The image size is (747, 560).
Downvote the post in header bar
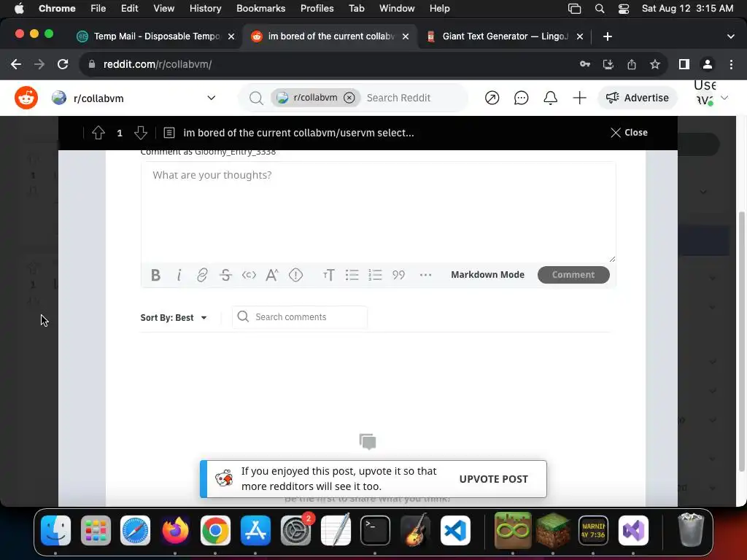tap(141, 133)
